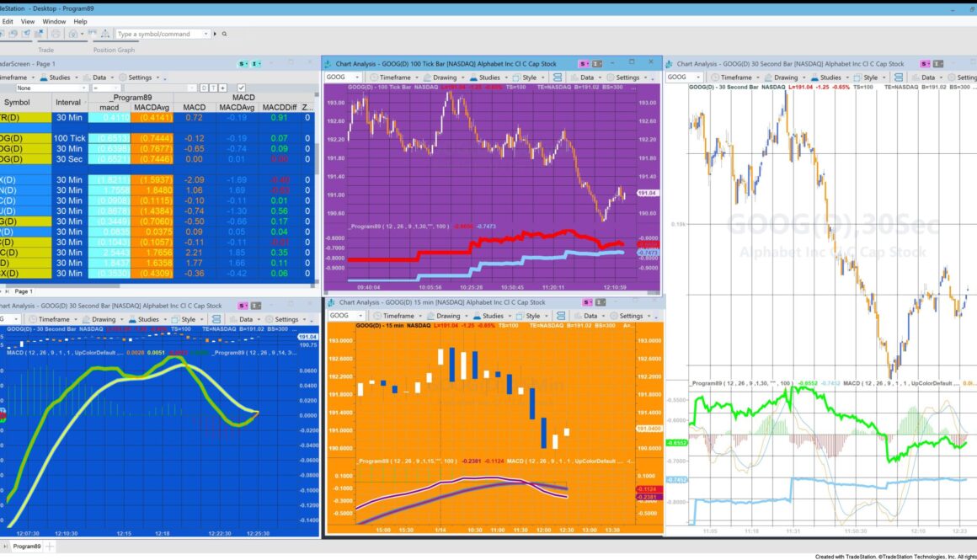This screenshot has width=977, height=560.
Task: Click layout icon in bottom-left 30 Second chart
Action: pyautogui.click(x=216, y=319)
